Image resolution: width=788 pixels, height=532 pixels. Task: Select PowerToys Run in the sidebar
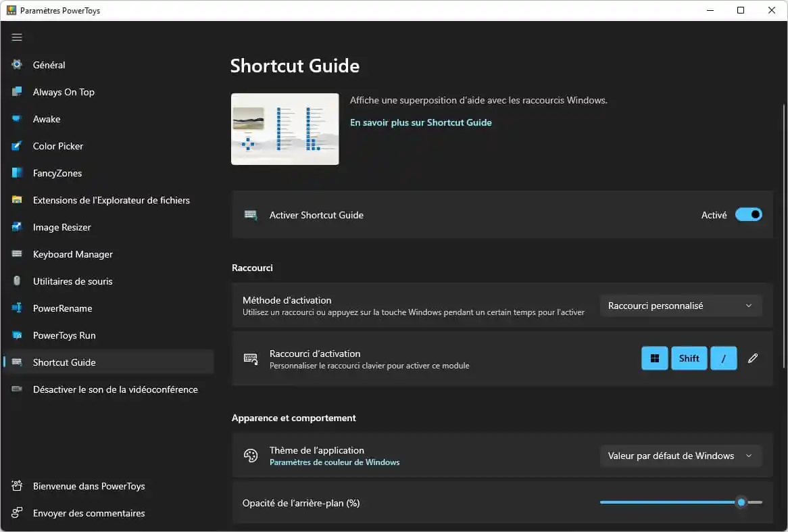pyautogui.click(x=109, y=335)
